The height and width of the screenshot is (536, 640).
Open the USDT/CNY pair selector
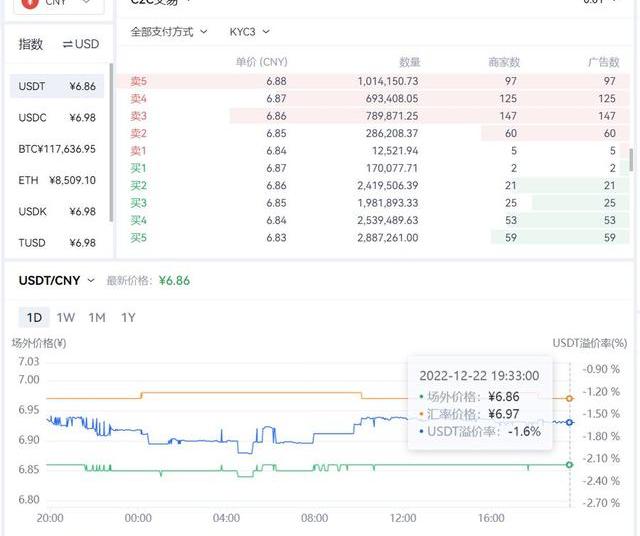(56, 281)
